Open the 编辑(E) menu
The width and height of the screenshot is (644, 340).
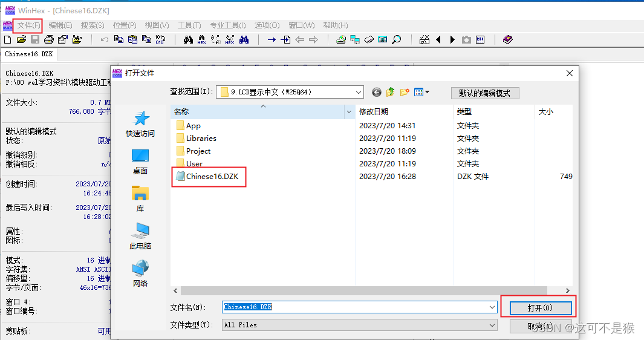coord(60,25)
